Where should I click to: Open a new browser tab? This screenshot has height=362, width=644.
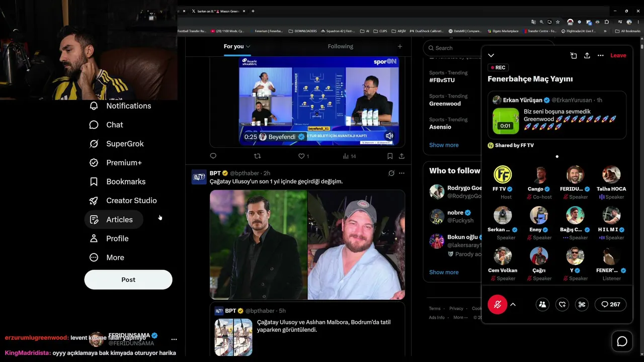(x=253, y=11)
